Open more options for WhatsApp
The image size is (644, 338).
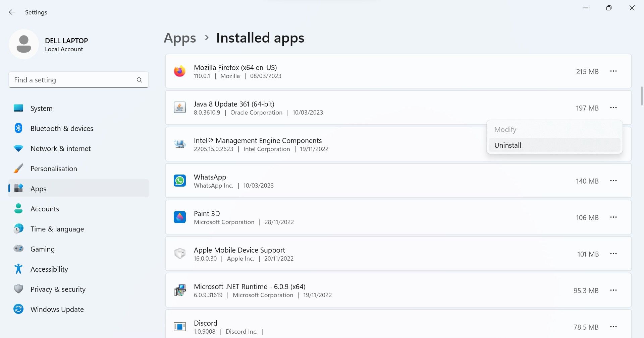click(x=613, y=181)
